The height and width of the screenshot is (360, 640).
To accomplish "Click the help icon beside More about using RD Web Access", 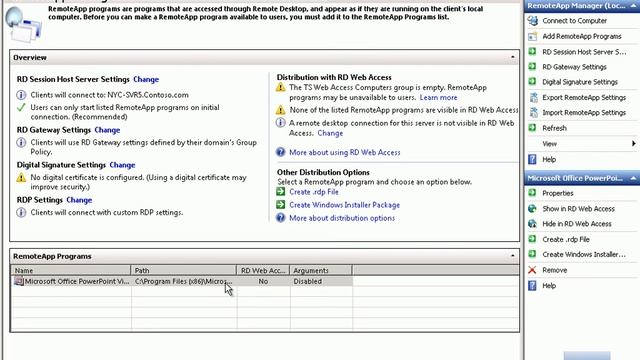I will click(x=280, y=152).
